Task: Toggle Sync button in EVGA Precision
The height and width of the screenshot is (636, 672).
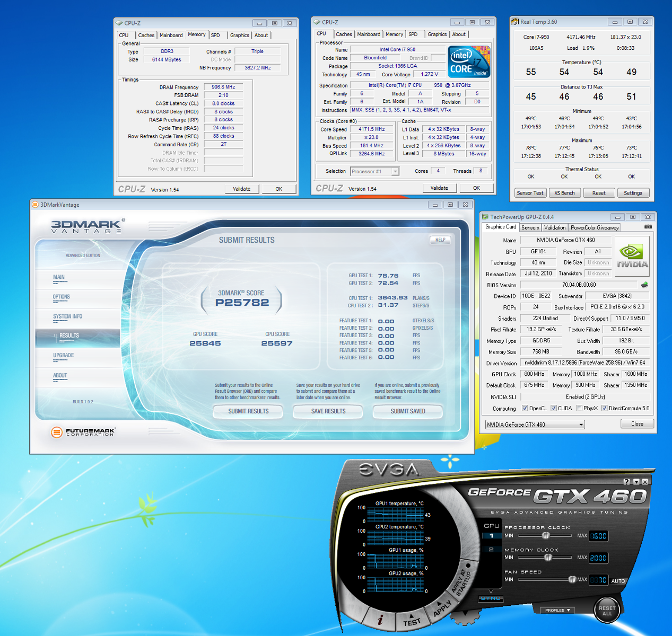Action: click(491, 598)
